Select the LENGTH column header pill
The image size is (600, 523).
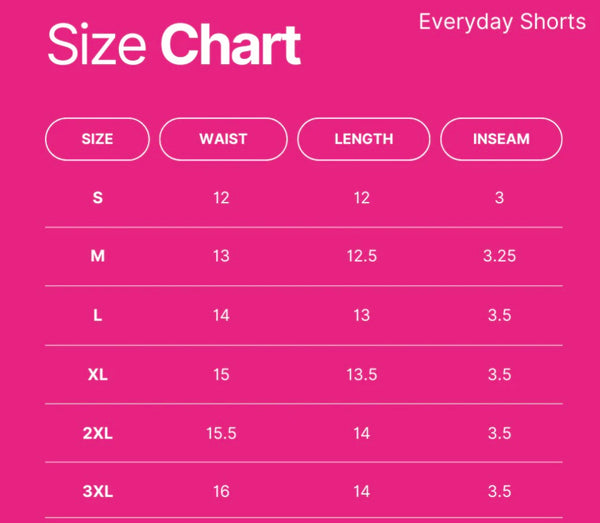click(364, 139)
